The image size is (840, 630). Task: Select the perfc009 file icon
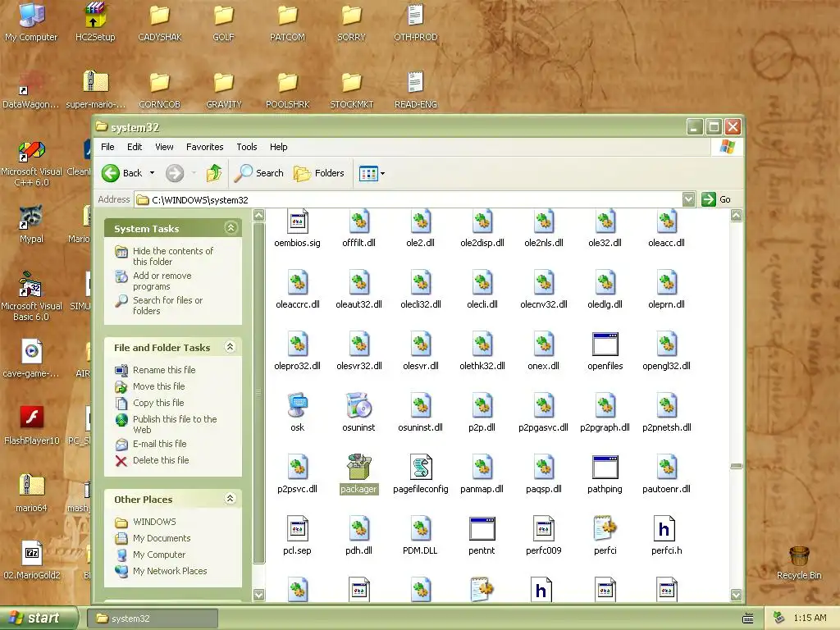tap(543, 529)
